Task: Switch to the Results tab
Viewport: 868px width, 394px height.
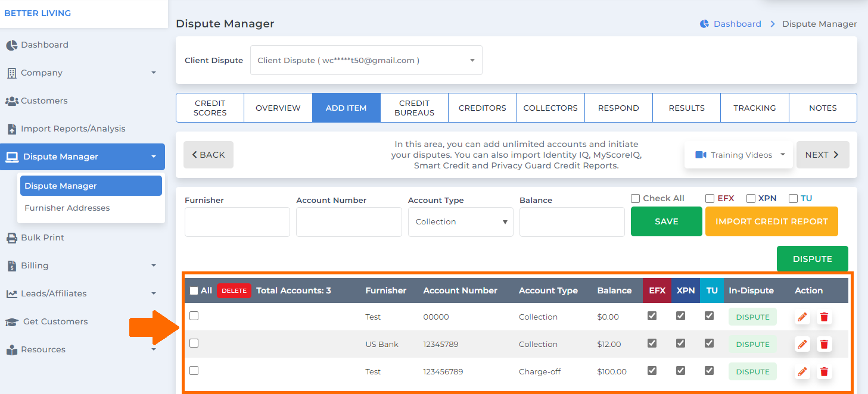Action: (687, 108)
